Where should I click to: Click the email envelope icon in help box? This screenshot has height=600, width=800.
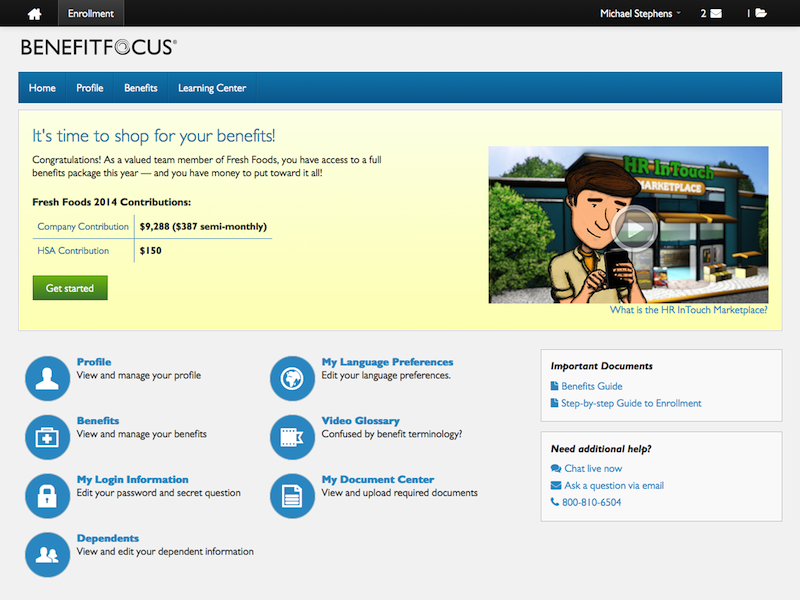(556, 485)
